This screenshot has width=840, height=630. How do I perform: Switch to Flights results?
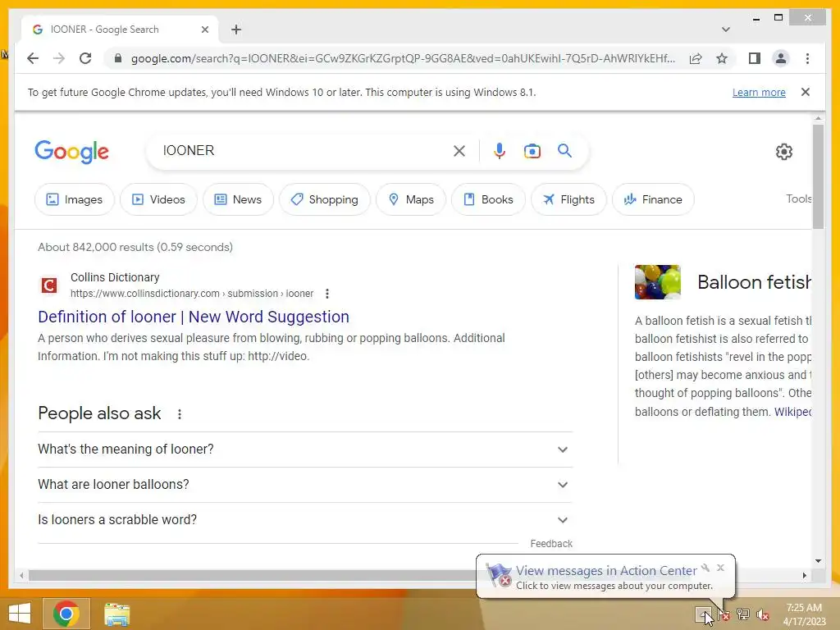click(568, 199)
